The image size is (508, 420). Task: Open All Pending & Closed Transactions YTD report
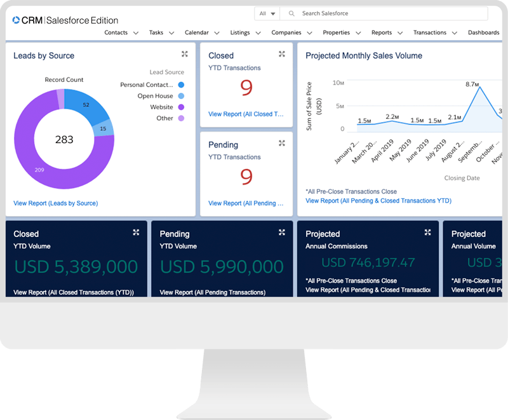click(378, 201)
